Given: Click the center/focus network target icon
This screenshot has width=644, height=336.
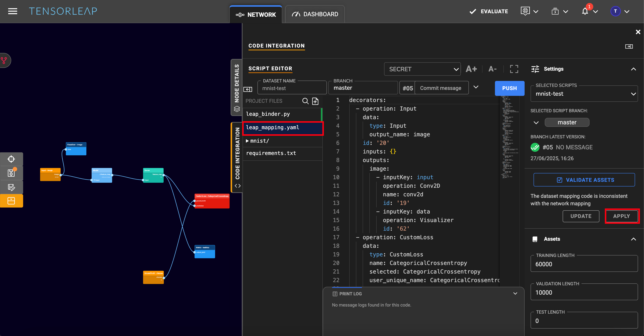Looking at the screenshot, I should click(x=11, y=159).
